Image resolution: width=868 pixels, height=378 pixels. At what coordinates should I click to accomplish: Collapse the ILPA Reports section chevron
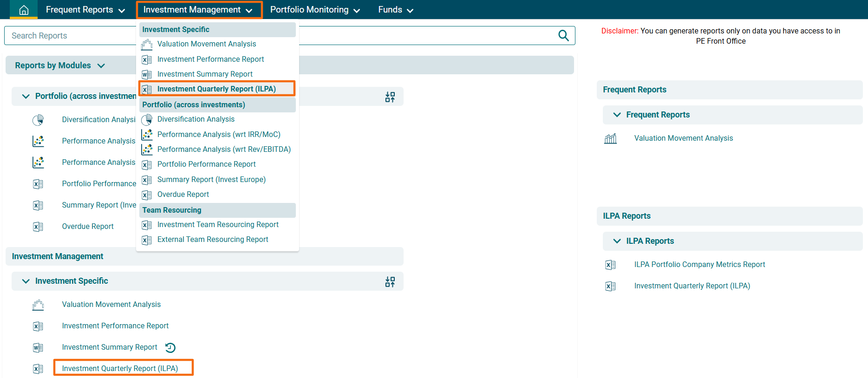[x=617, y=241]
